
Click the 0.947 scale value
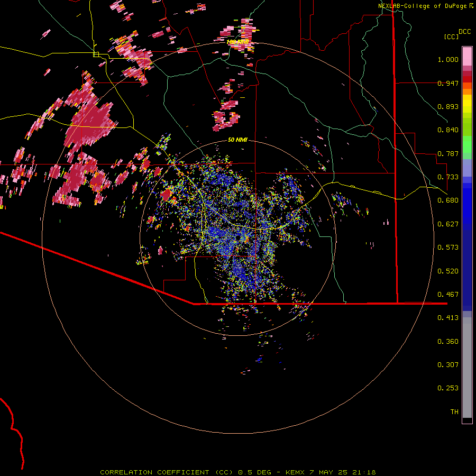pos(448,83)
